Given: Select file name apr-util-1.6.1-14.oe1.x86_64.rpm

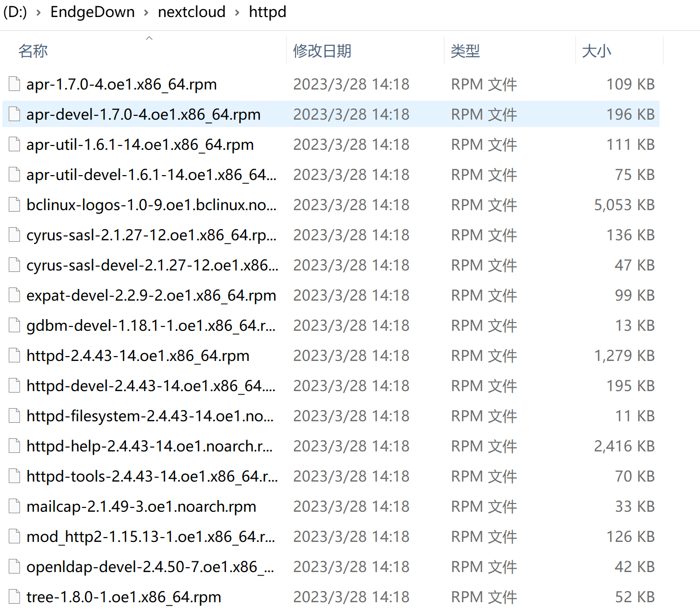Looking at the screenshot, I should (140, 144).
